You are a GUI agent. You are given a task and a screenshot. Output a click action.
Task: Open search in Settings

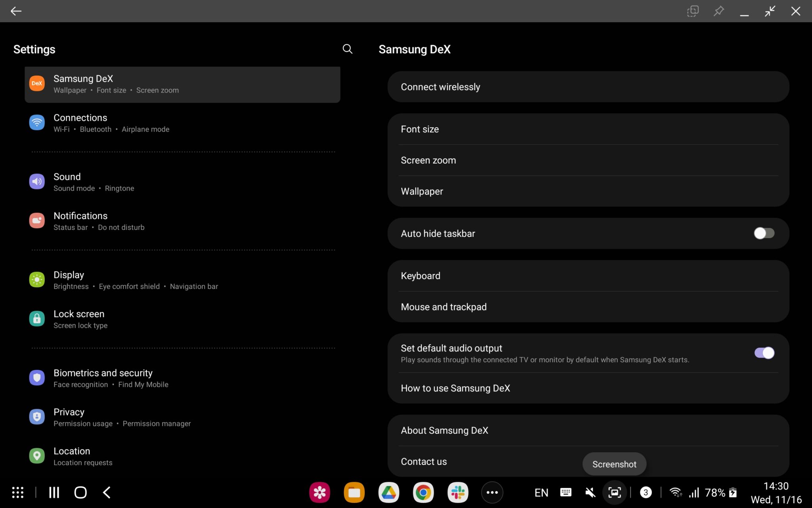(347, 49)
